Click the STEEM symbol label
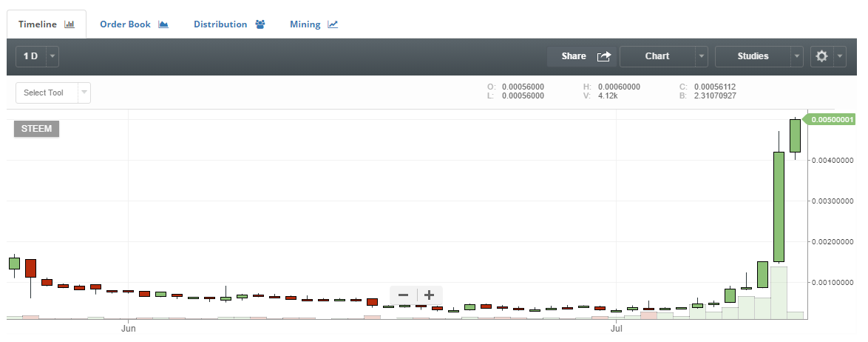 [36, 129]
